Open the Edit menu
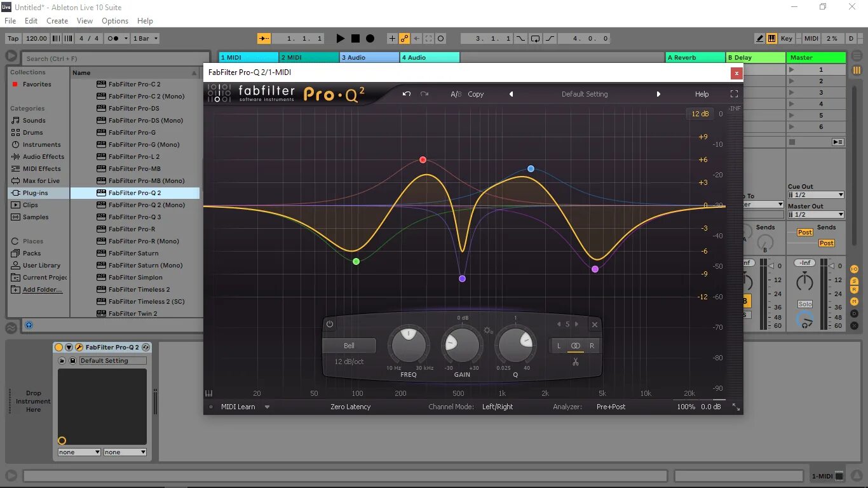 (x=31, y=21)
